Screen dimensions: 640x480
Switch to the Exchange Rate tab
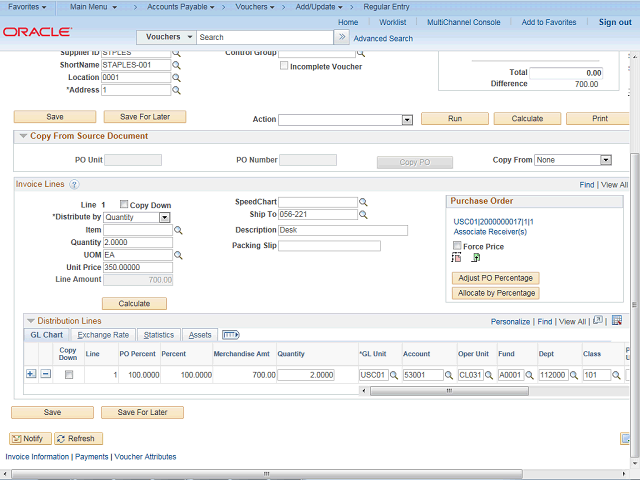(103, 335)
